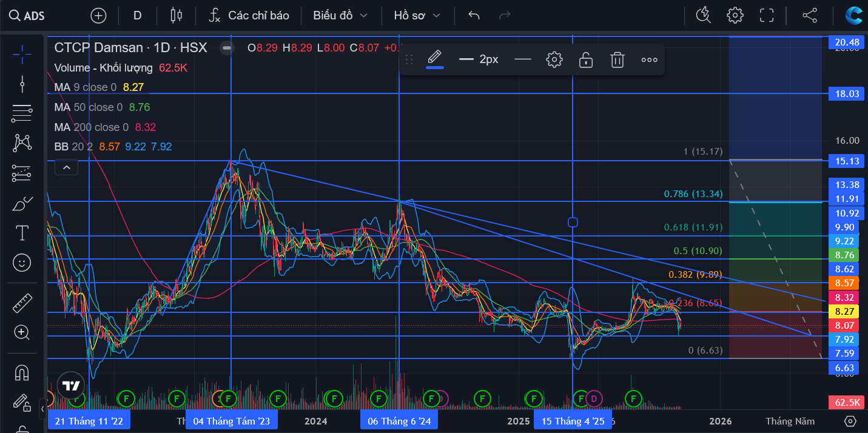Viewport: 868px width, 433px height.
Task: Click the blue C logo at the top right
Action: [x=855, y=15]
